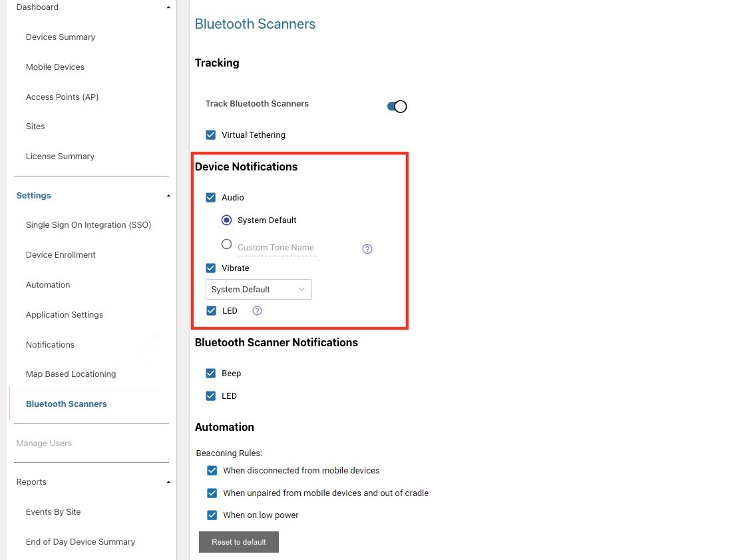Collapse the Settings section arrow
756x560 pixels.
point(168,196)
